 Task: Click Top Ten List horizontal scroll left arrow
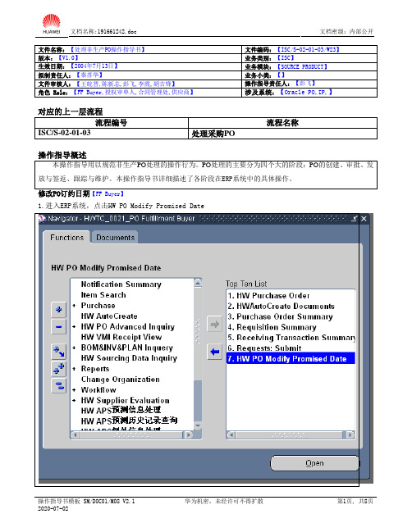click(x=231, y=435)
